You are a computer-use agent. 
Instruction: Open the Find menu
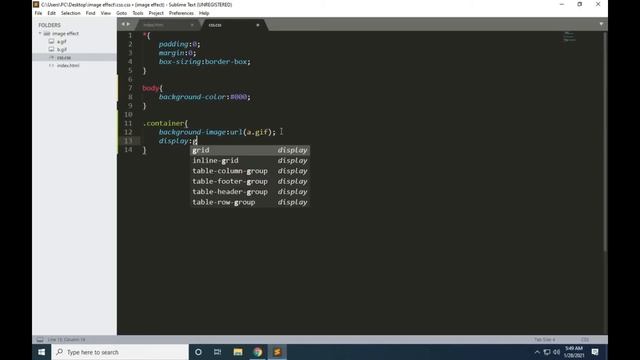tap(90, 13)
